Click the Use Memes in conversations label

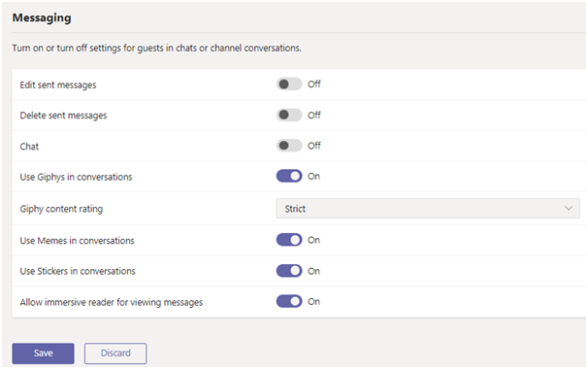point(77,241)
